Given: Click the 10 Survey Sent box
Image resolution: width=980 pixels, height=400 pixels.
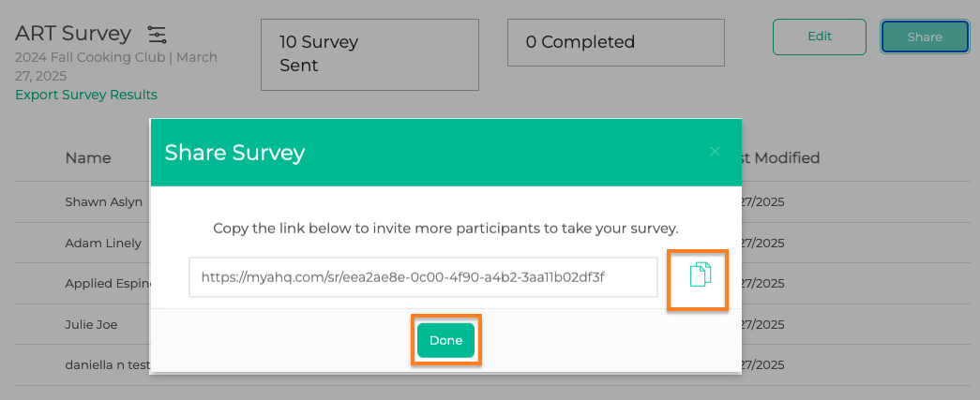Looking at the screenshot, I should point(370,54).
